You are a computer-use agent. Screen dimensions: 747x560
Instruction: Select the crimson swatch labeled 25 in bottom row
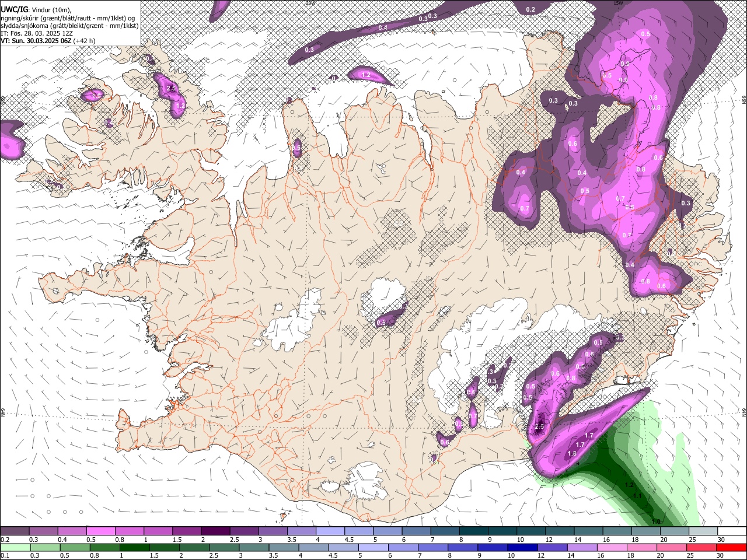pos(703,548)
